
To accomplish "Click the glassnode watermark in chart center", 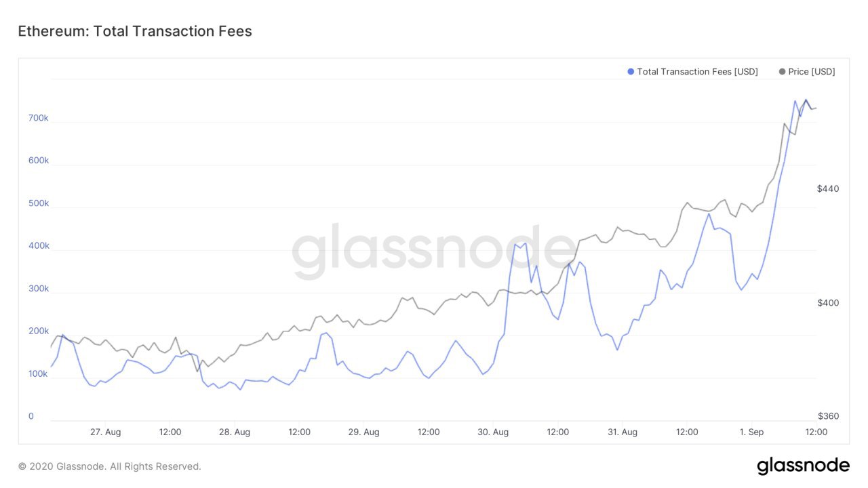I will click(434, 251).
